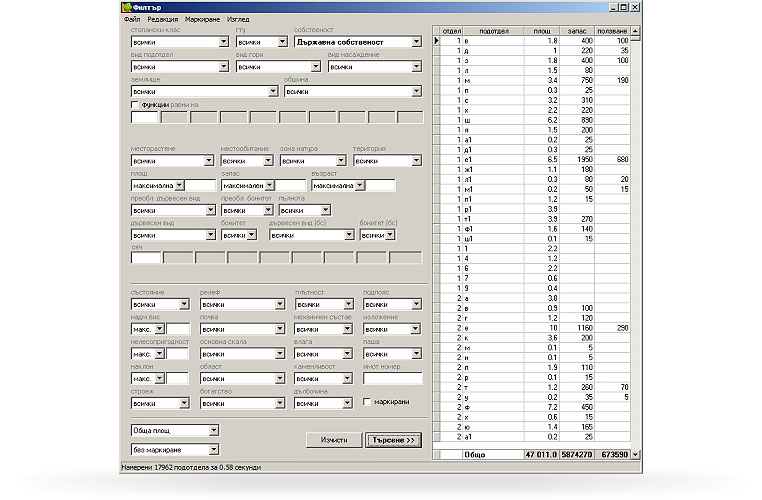
Task: Open the 'община' dropdown list
Action: tap(416, 91)
